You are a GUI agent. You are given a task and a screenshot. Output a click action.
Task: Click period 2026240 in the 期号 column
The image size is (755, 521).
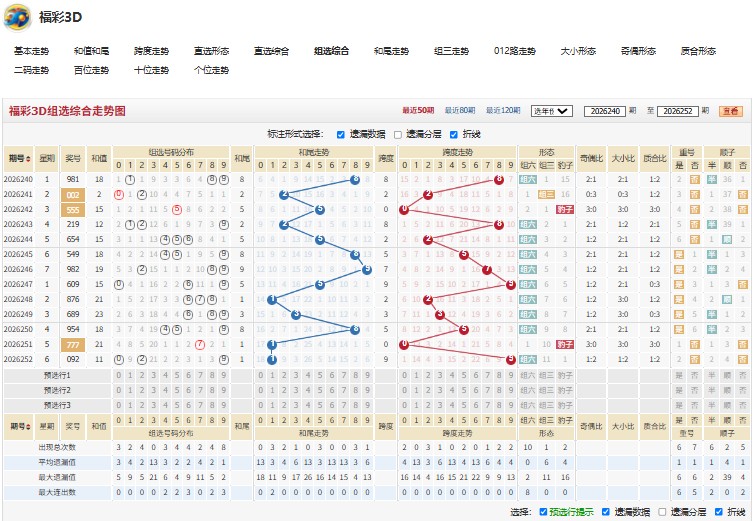18,179
